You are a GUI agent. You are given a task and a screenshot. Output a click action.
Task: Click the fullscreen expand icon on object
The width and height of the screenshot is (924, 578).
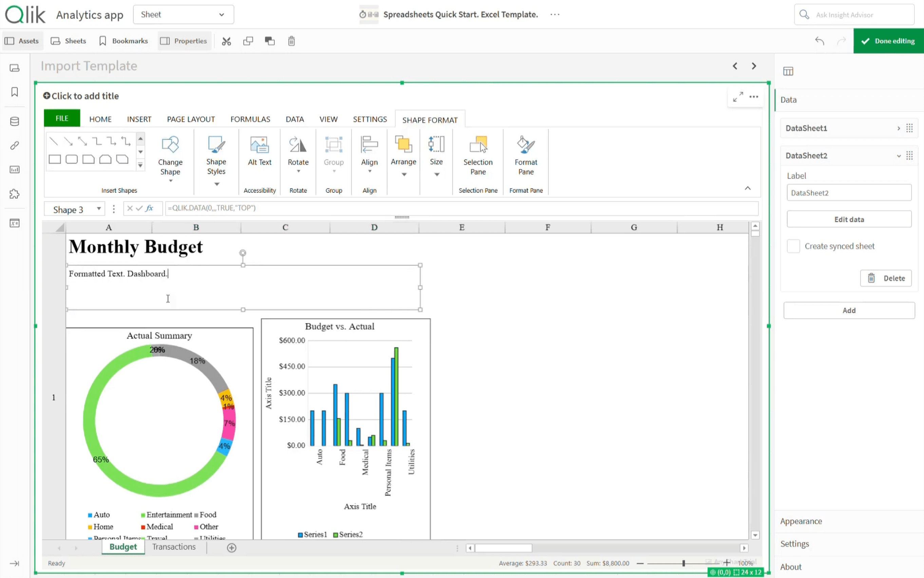pyautogui.click(x=738, y=97)
